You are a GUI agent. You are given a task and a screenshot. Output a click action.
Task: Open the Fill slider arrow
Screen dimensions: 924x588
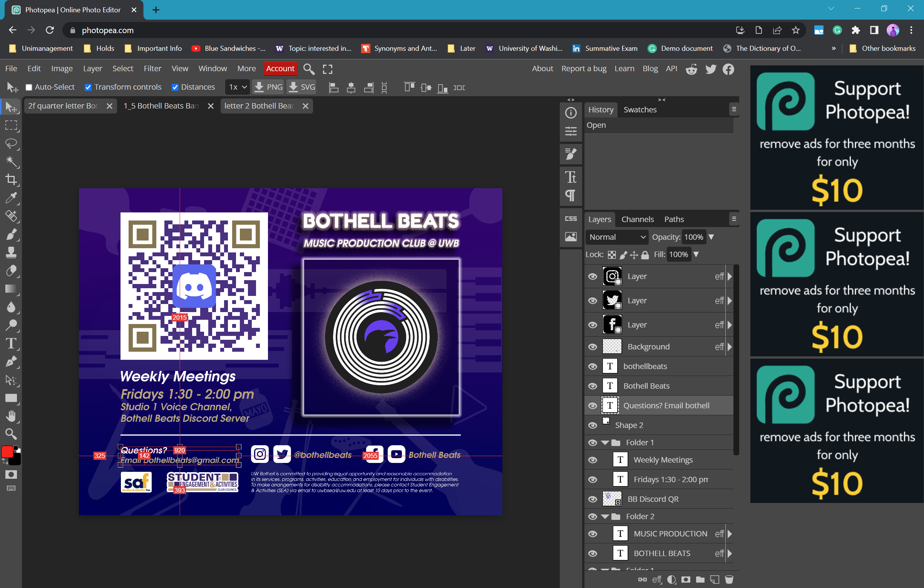(696, 254)
